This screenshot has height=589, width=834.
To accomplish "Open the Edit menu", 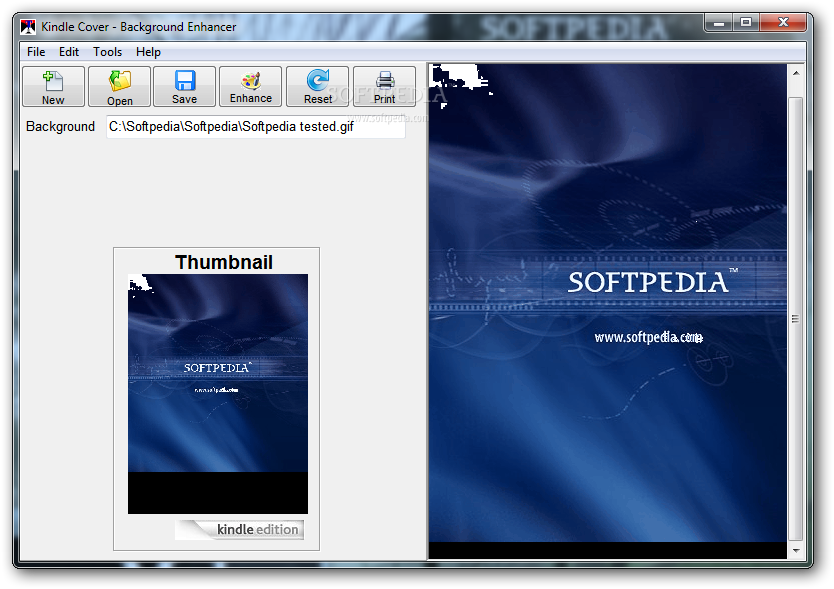I will (x=69, y=52).
